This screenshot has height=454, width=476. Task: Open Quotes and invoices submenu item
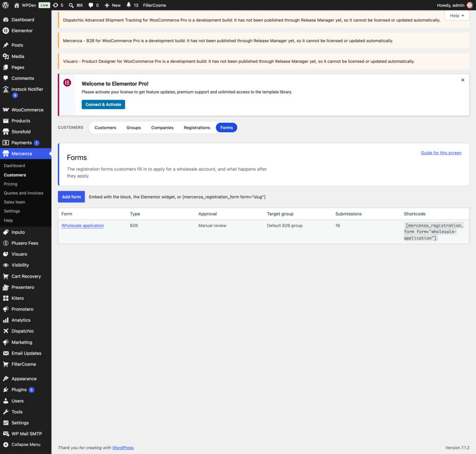tap(23, 193)
